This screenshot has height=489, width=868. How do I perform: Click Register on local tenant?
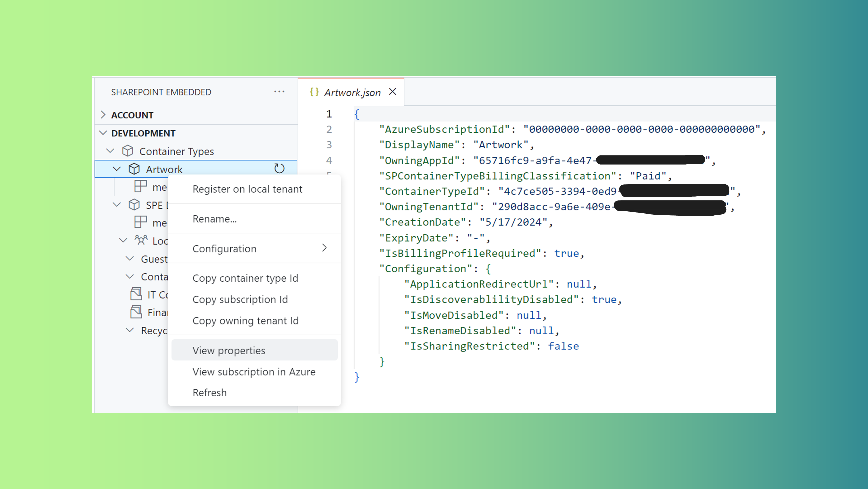coord(248,189)
